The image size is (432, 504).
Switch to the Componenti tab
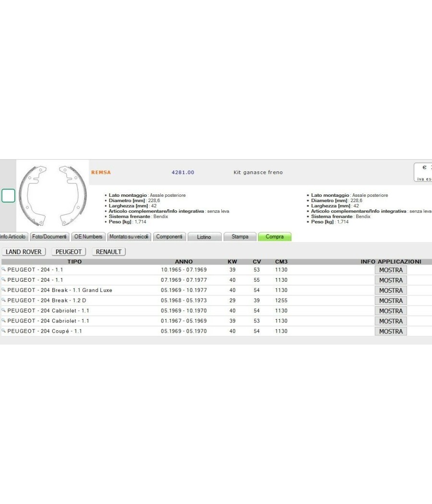click(x=169, y=237)
